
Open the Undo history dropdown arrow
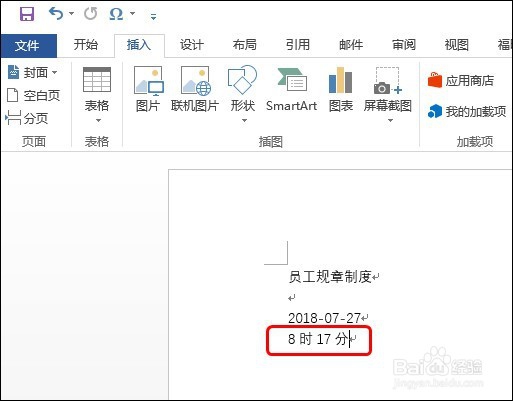point(71,14)
